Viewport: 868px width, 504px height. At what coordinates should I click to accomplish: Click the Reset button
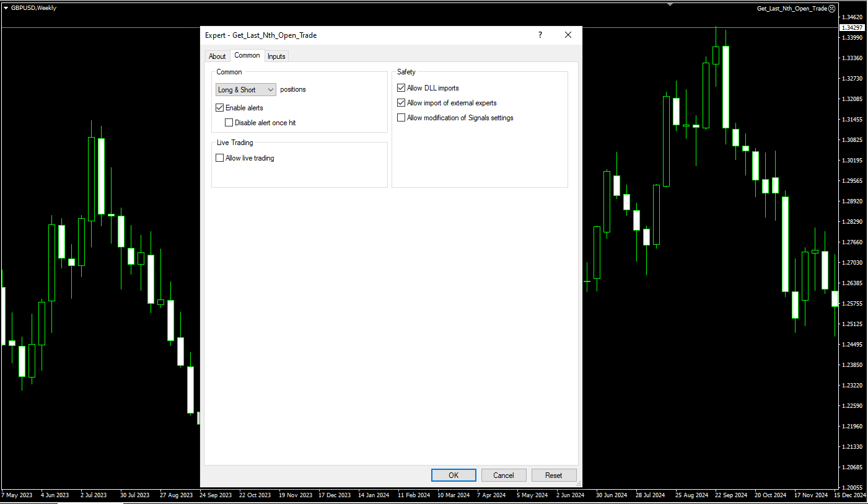(554, 475)
